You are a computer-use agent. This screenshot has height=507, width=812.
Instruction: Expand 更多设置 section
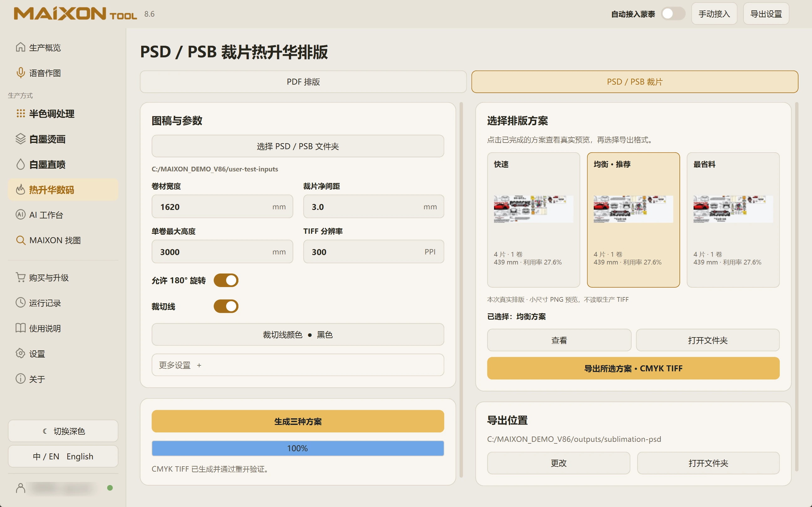(298, 365)
